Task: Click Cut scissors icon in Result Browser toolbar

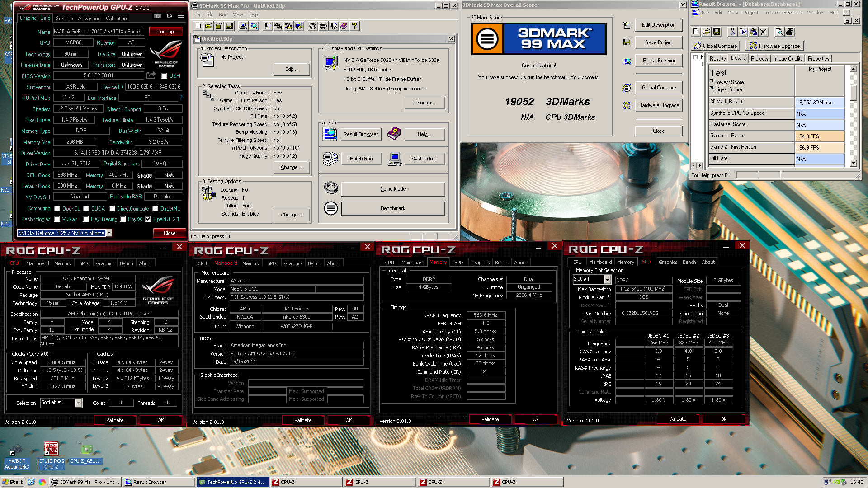Action: (x=732, y=32)
